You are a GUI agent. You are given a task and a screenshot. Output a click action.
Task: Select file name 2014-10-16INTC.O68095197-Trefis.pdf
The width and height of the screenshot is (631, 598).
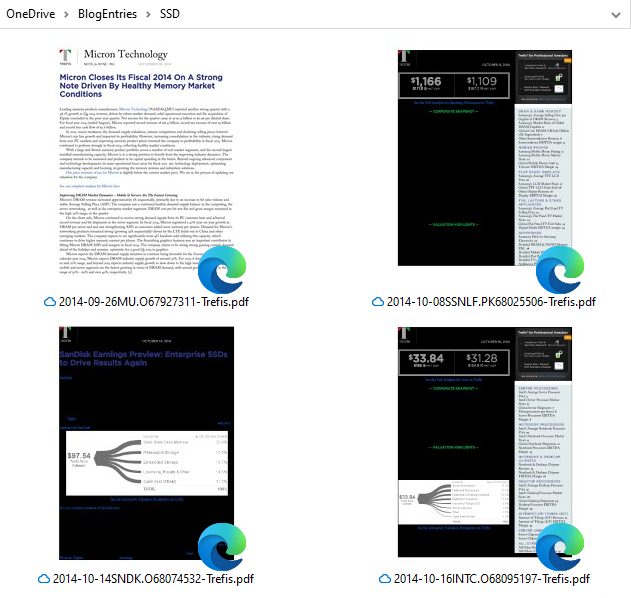(x=492, y=579)
